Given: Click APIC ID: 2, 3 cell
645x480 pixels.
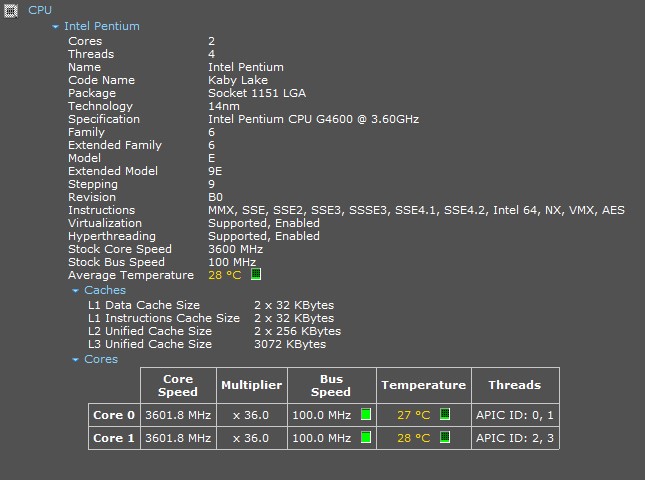Looking at the screenshot, I should (x=515, y=438).
